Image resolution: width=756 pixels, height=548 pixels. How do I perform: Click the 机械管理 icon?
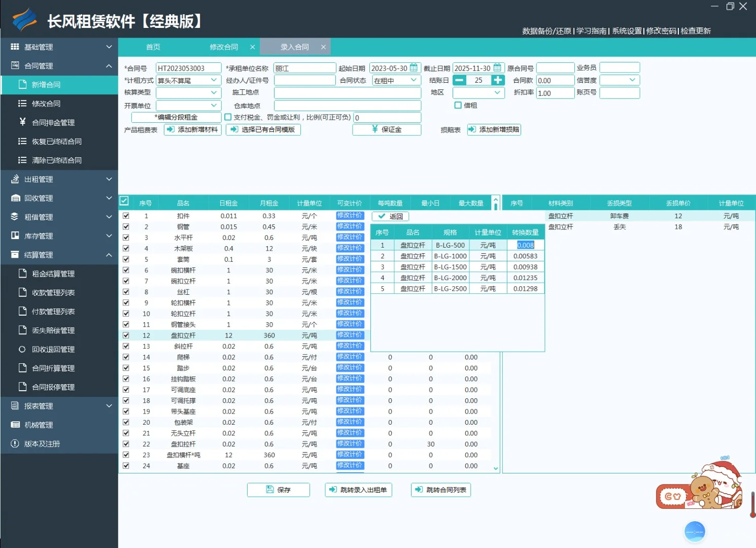15,425
